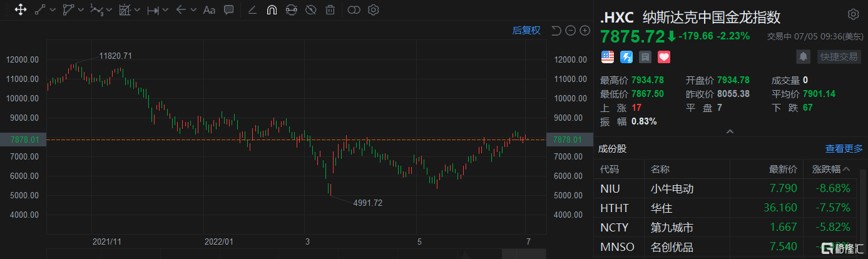Click the .HXC ticker symbol

tap(616, 17)
